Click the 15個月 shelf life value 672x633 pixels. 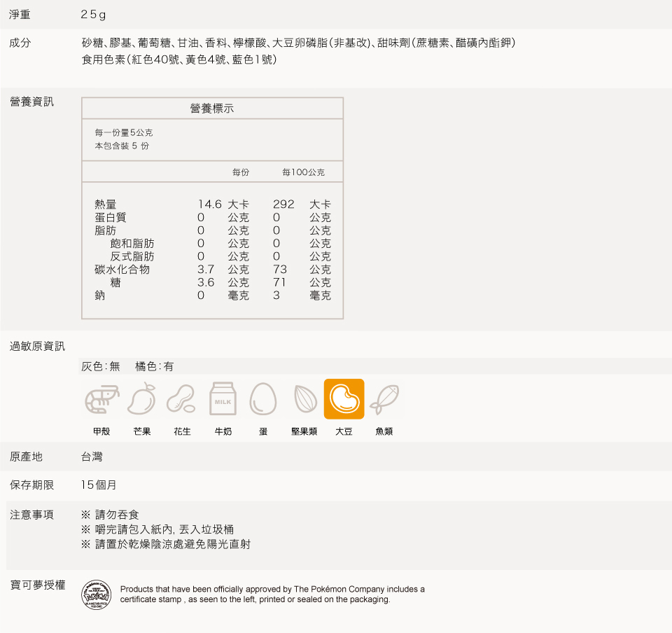coord(99,485)
